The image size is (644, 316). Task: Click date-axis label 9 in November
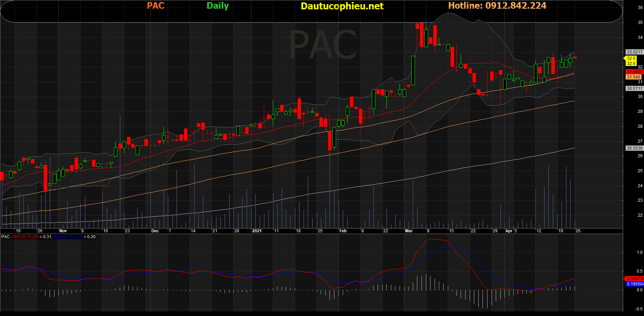pos(82,231)
